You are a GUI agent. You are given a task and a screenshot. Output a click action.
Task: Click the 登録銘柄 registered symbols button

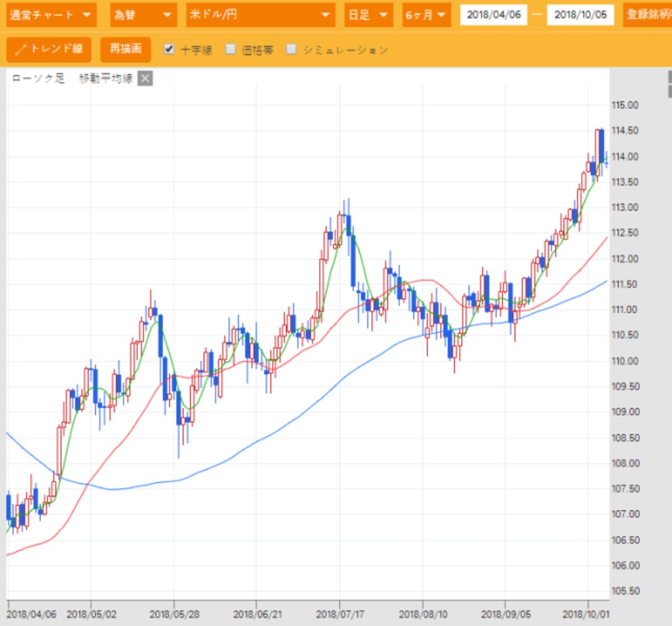pos(647,15)
